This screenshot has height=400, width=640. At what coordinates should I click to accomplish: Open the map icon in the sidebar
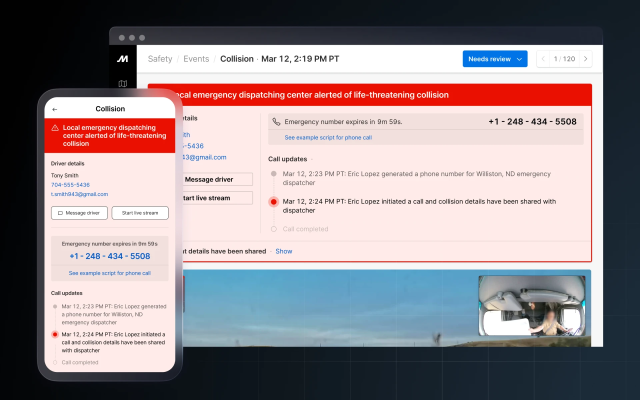[122, 85]
